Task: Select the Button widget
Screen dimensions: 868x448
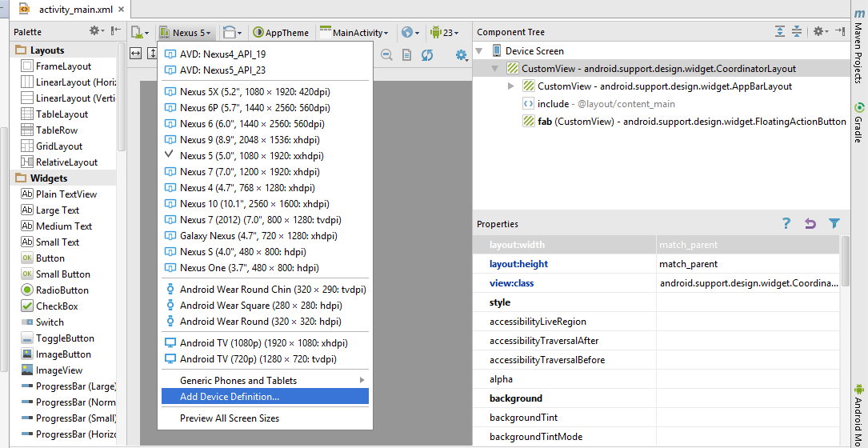Action: point(50,258)
